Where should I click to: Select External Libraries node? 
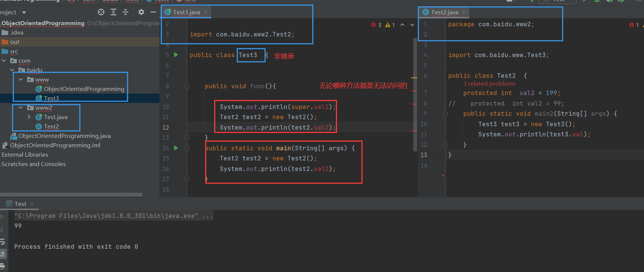pos(25,154)
